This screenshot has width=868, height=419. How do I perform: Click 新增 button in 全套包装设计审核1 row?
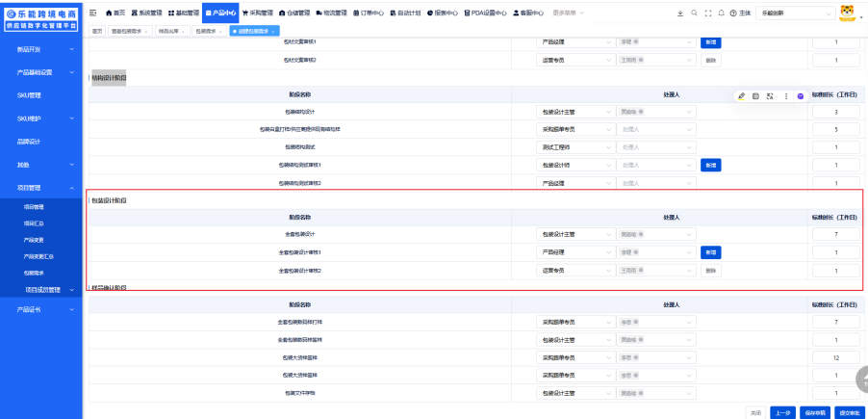pyautogui.click(x=710, y=252)
